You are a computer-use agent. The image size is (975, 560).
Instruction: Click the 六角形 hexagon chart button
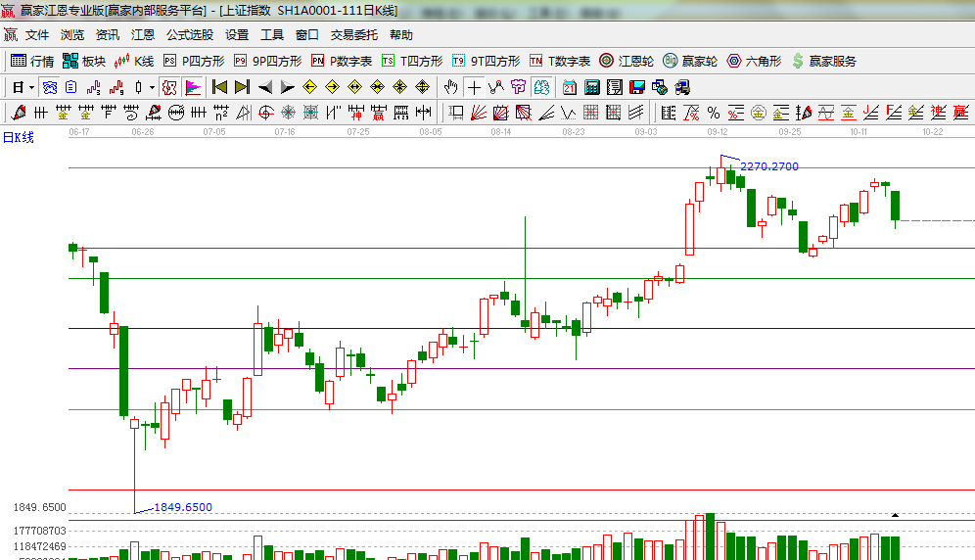[x=753, y=61]
